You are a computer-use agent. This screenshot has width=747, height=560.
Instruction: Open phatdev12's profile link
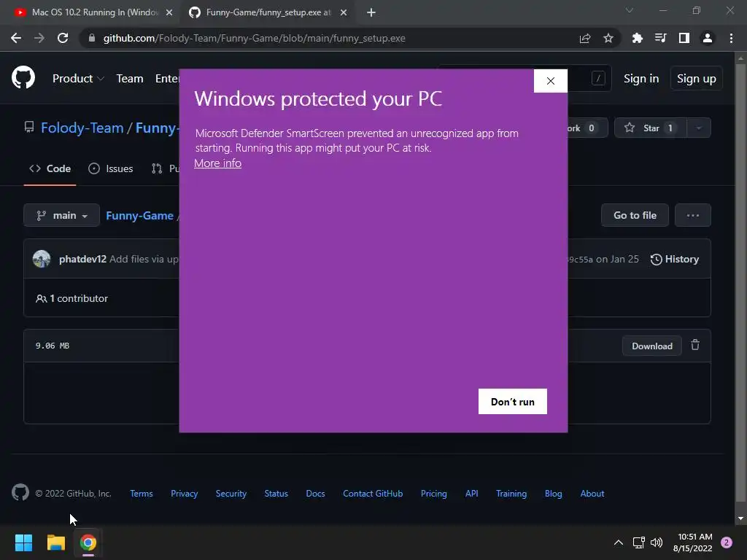click(82, 259)
